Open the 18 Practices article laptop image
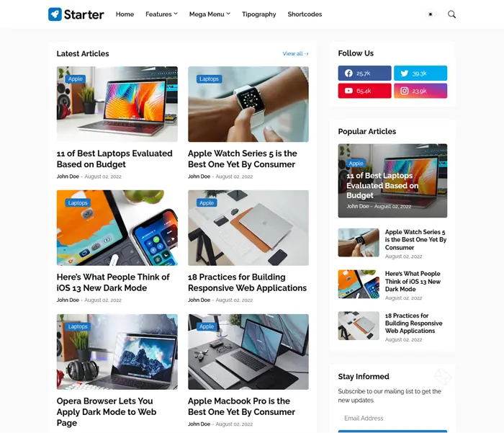The width and height of the screenshot is (504, 433). click(248, 228)
